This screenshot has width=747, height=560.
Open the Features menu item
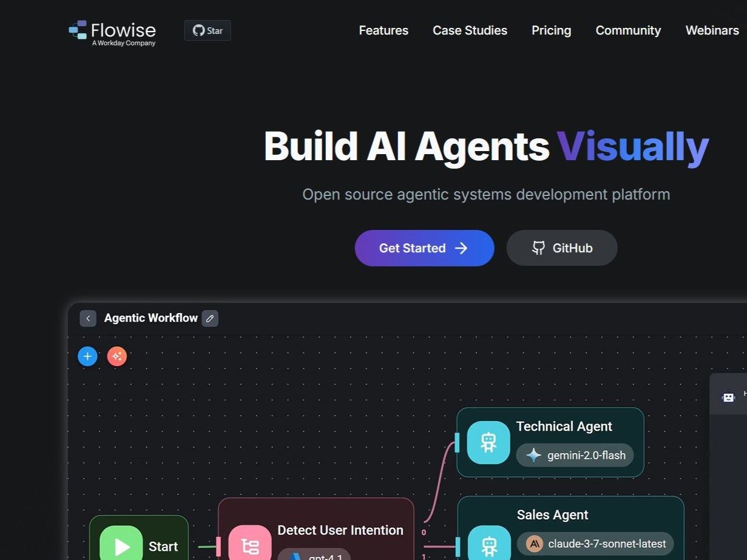pos(384,30)
